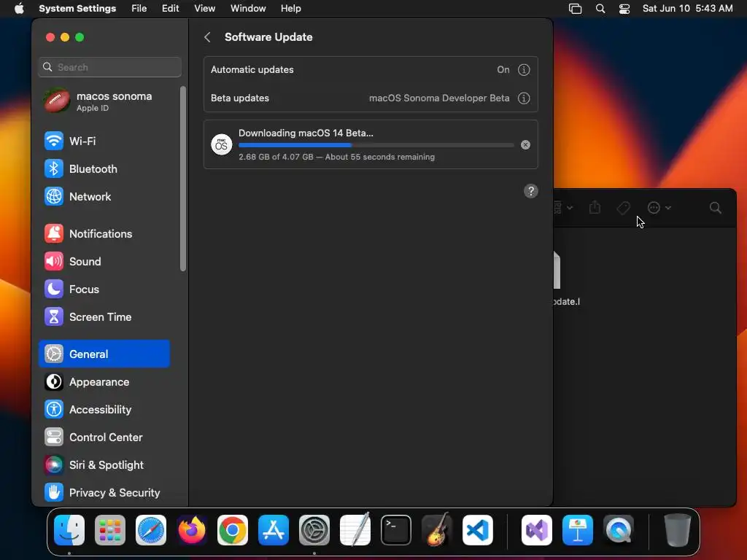Open the System Settings menu

coord(77,9)
